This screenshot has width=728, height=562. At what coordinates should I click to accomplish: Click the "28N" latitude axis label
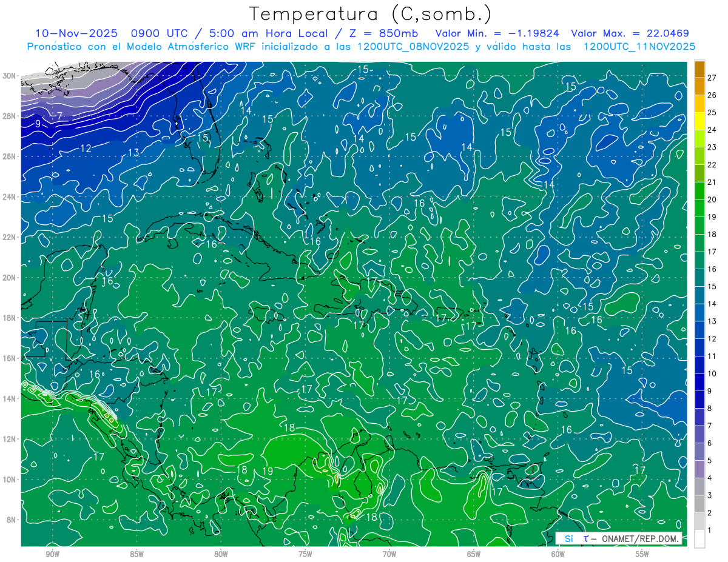[x=10, y=116]
